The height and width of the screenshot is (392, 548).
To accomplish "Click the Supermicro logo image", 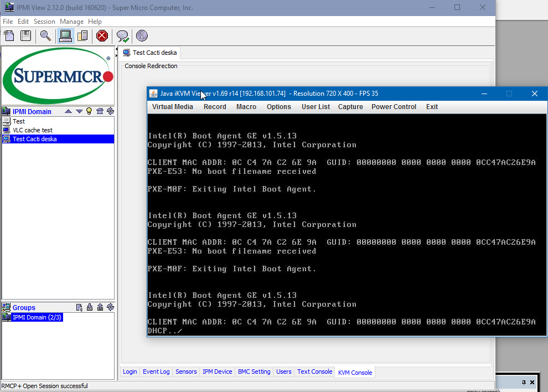I will click(x=58, y=75).
